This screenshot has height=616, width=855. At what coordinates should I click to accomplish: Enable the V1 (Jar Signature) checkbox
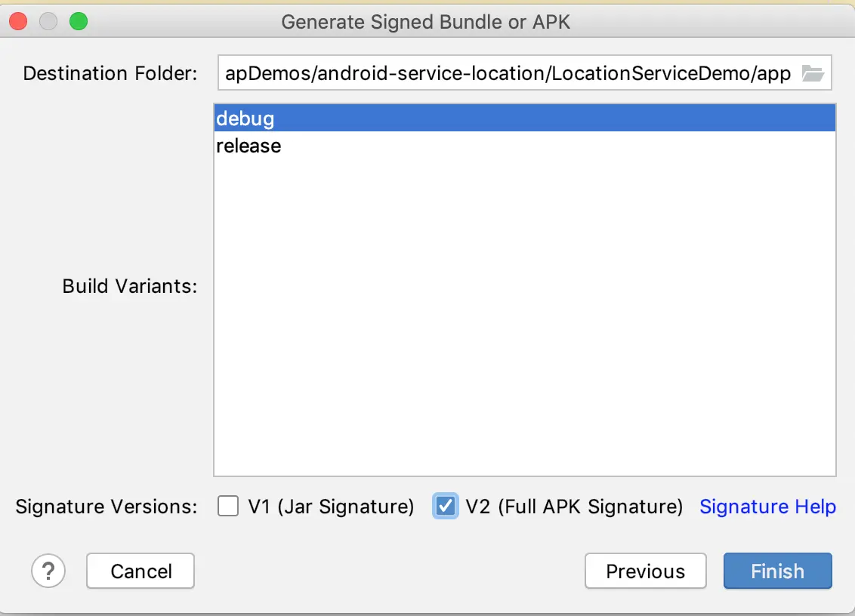228,506
